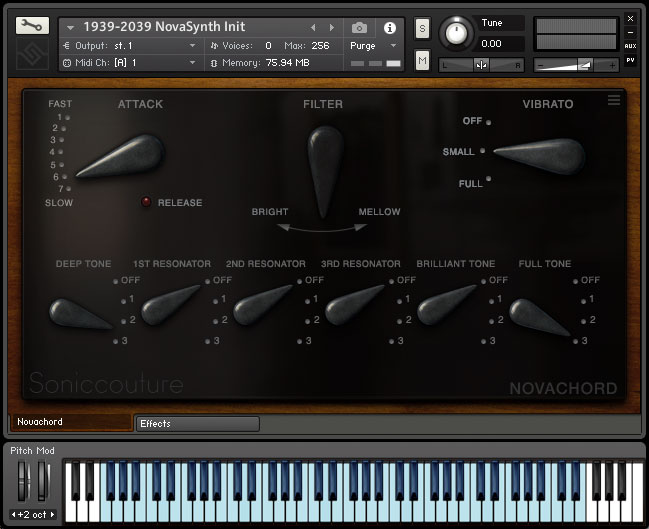
Task: Open the instrument name dropdown arrow
Action: [70, 28]
